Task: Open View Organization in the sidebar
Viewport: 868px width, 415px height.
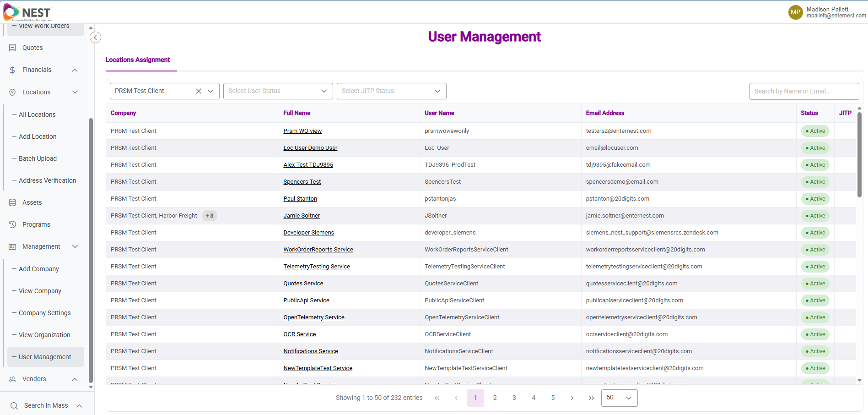Action: (x=44, y=335)
